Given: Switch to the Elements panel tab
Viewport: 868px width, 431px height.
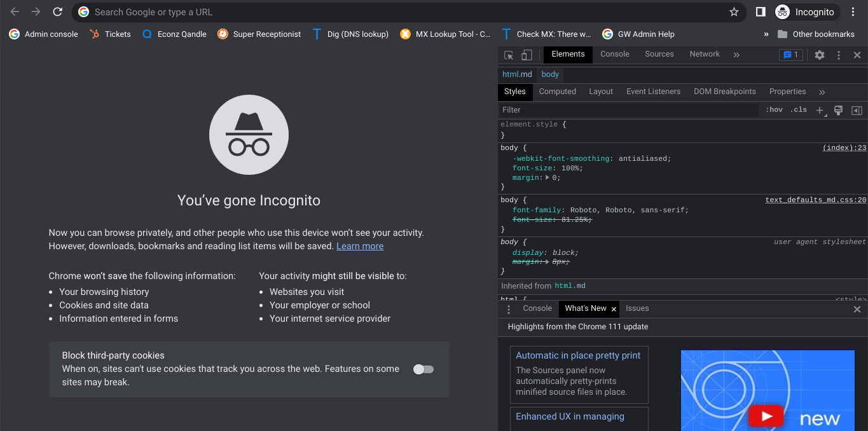Looking at the screenshot, I should [x=568, y=54].
